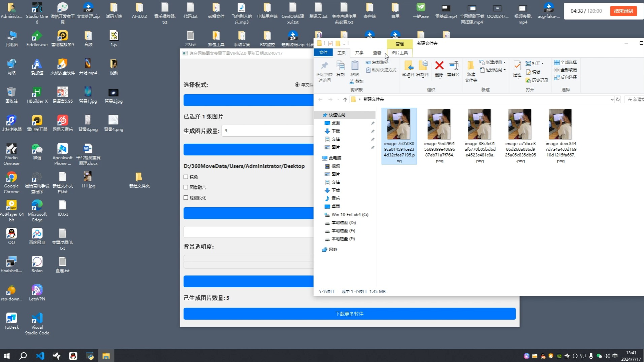Select Microsoft Edge desktop icon
This screenshot has width=644, height=362.
click(37, 211)
